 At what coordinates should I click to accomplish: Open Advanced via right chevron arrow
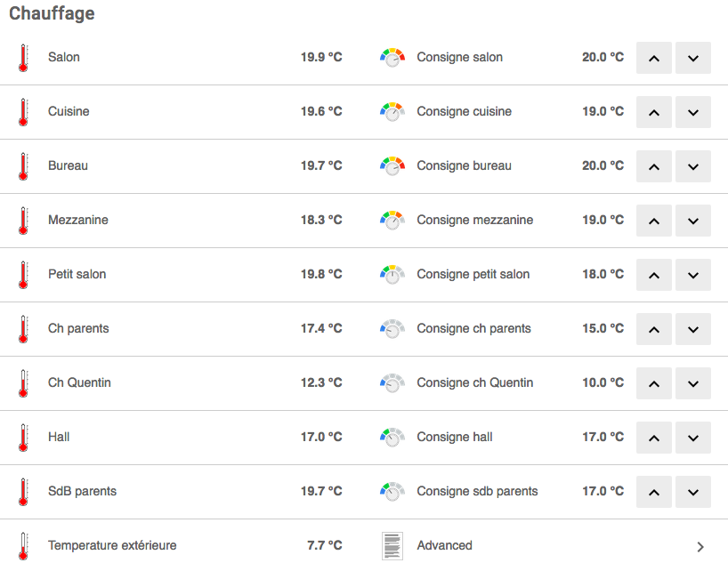tap(700, 547)
